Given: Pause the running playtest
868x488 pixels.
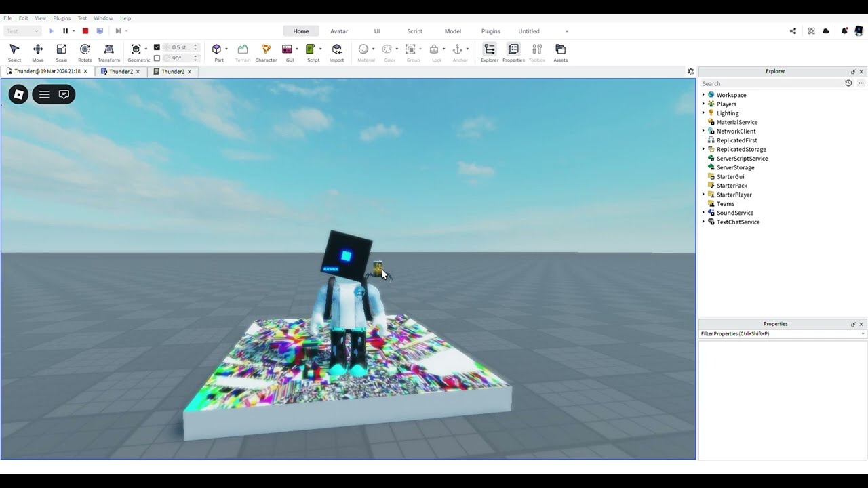Looking at the screenshot, I should click(65, 31).
